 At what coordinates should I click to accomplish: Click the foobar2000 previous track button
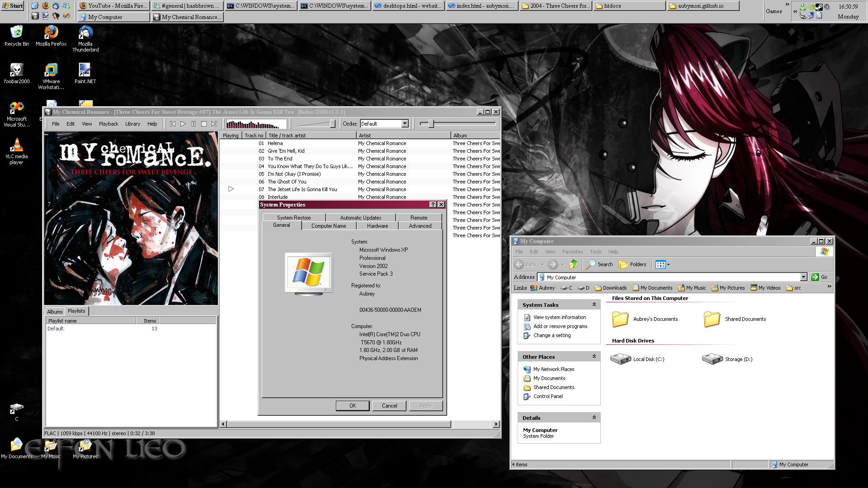(172, 124)
